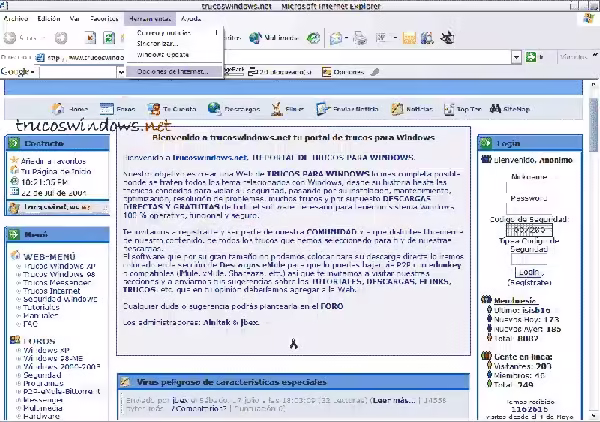Click the Forward navigation arrow icon

point(61,38)
